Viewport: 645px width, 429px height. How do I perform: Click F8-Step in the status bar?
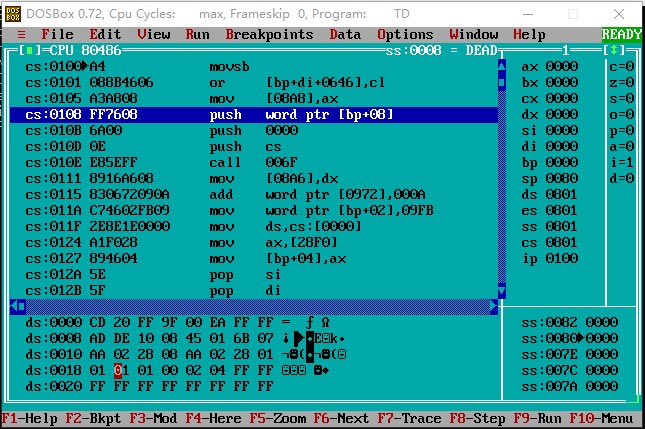[477, 419]
